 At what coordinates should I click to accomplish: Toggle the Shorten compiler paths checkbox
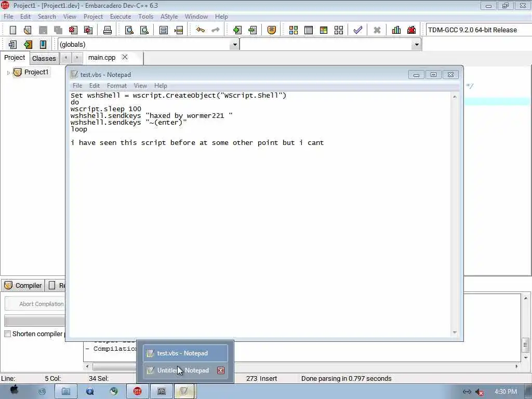tap(7, 334)
